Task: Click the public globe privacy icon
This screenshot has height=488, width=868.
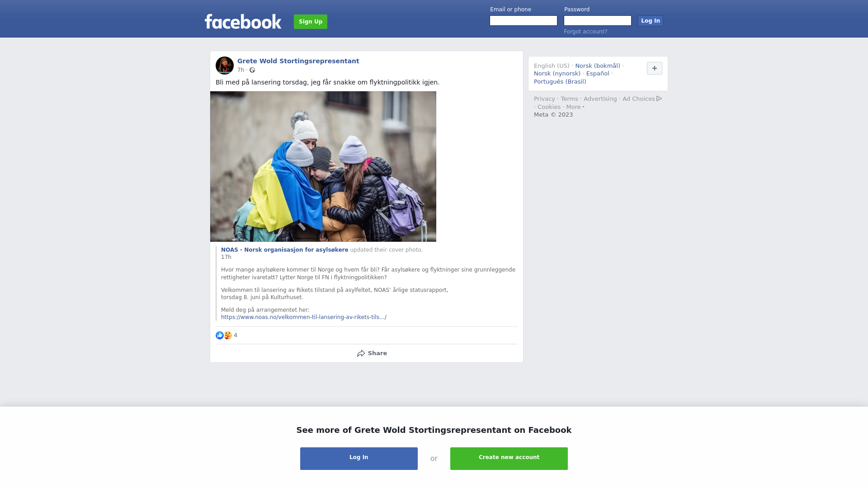Action: click(x=252, y=70)
